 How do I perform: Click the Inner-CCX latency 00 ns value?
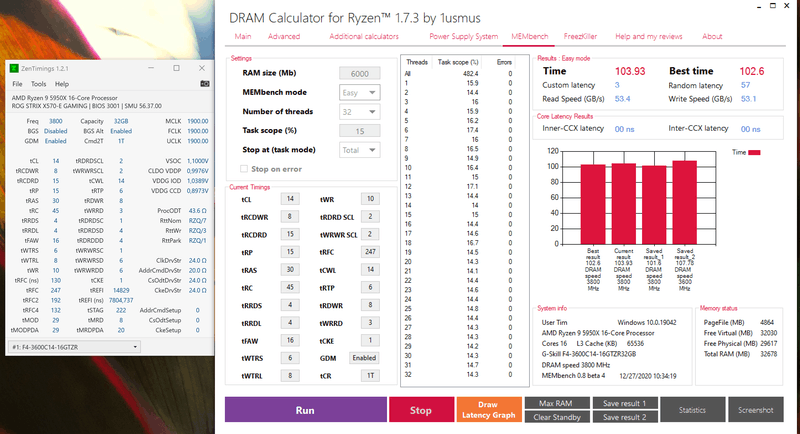tap(624, 130)
